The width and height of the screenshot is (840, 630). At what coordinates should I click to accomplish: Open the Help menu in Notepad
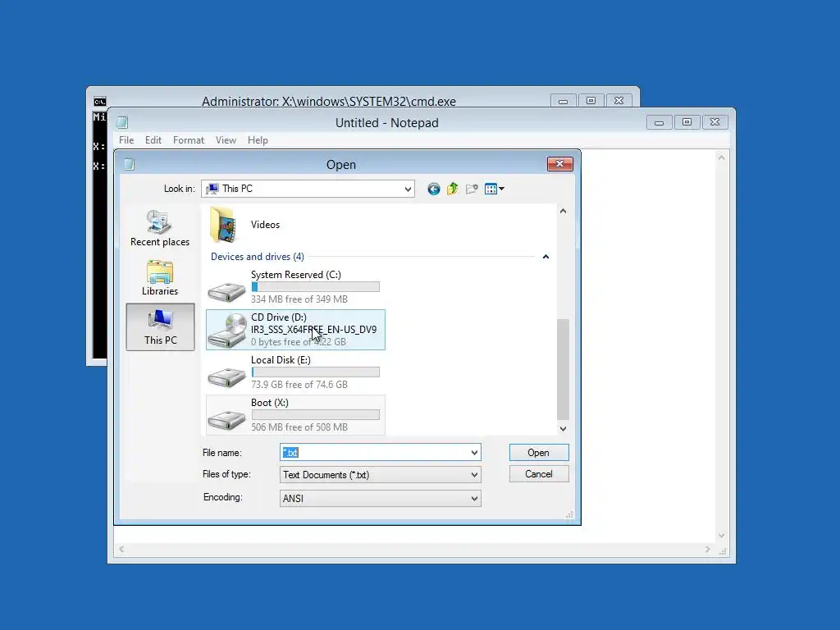[258, 139]
